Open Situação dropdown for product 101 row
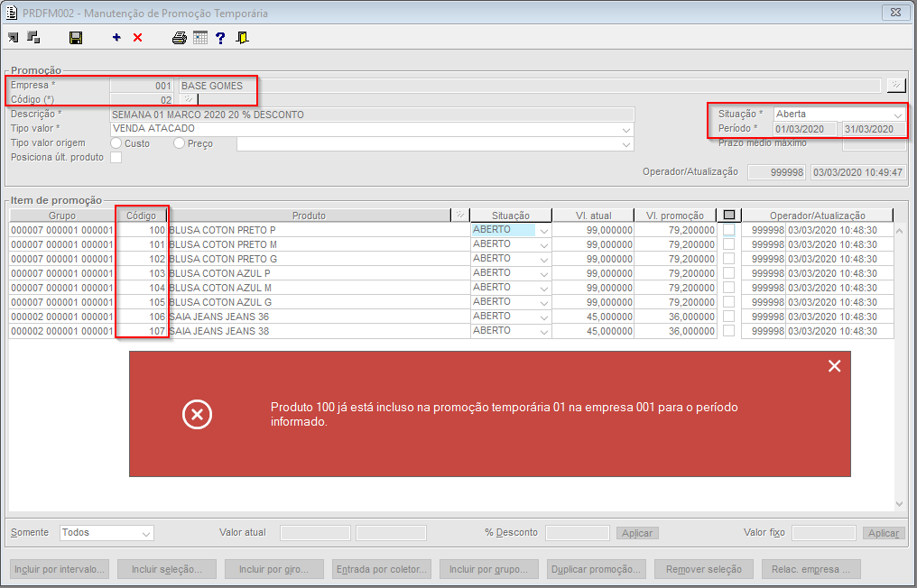The height and width of the screenshot is (588, 917). tap(544, 245)
